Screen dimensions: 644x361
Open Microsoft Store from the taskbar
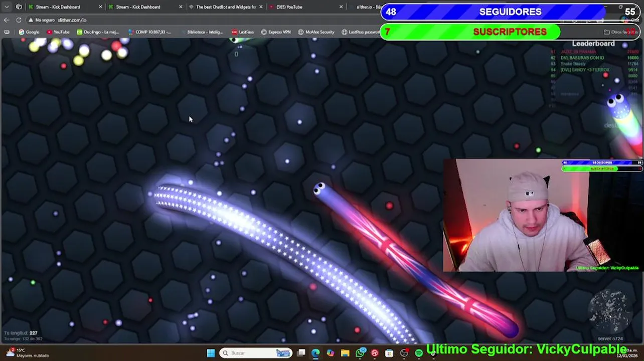click(389, 353)
